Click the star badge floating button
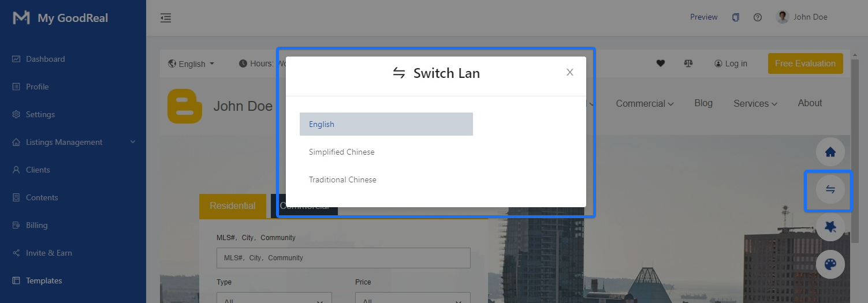 (830, 227)
